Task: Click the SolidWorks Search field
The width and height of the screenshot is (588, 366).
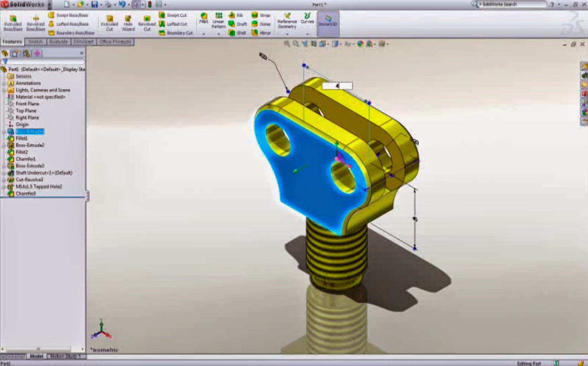Action: (x=509, y=4)
